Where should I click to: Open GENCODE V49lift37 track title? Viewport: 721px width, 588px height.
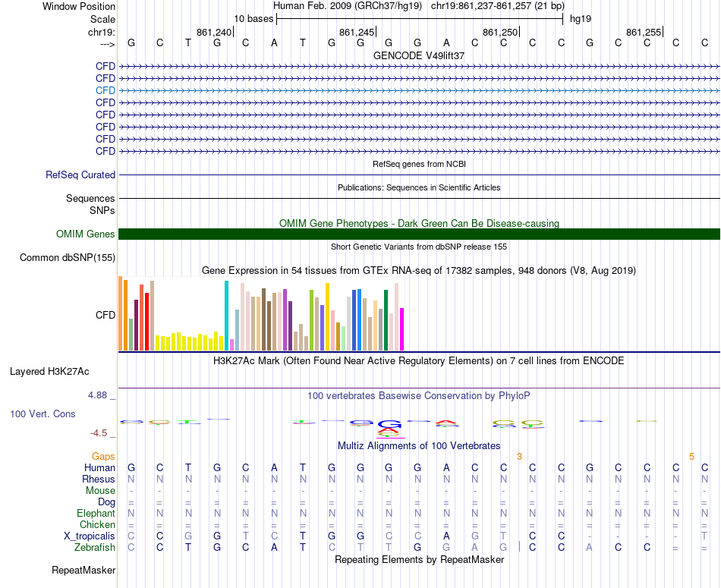(419, 55)
